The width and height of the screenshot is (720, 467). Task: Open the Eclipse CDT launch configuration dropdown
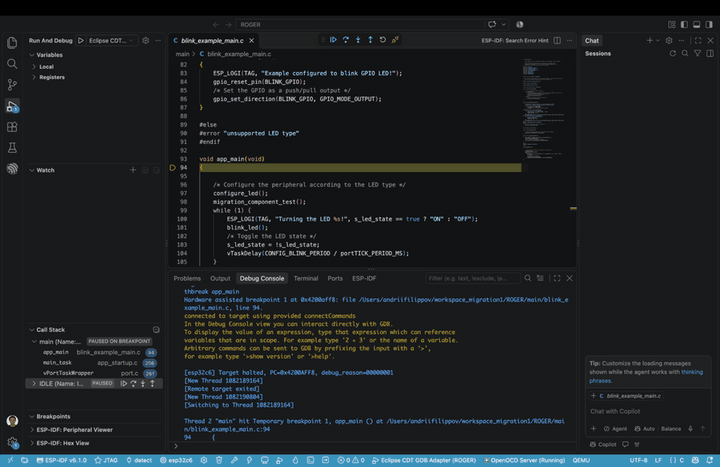111,40
